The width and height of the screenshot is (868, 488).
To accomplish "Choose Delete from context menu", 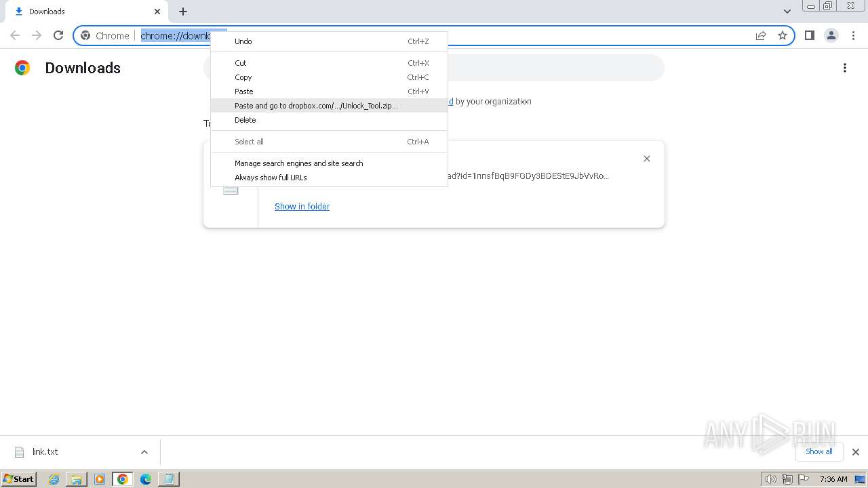I will [x=329, y=120].
